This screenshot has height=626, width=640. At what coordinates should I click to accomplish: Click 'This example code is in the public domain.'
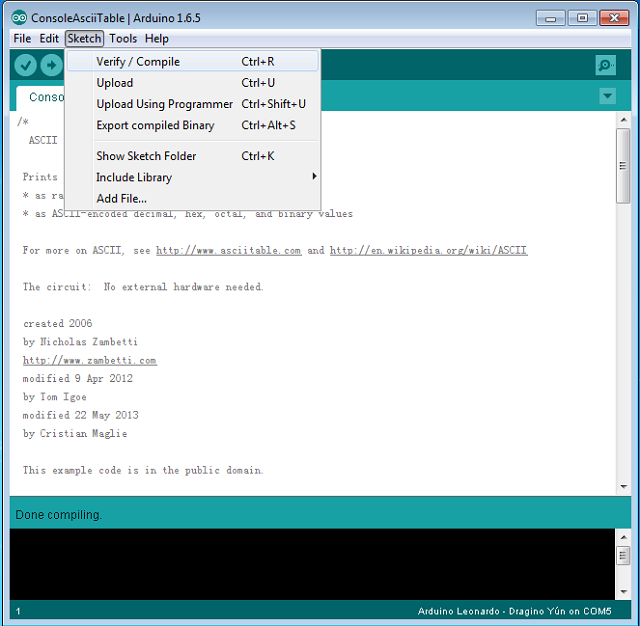(x=143, y=471)
